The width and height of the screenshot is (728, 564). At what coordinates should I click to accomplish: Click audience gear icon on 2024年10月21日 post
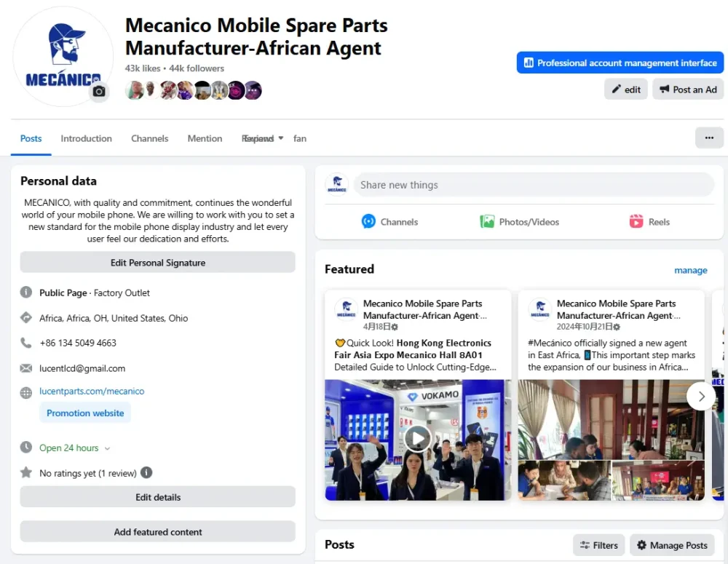pyautogui.click(x=617, y=327)
